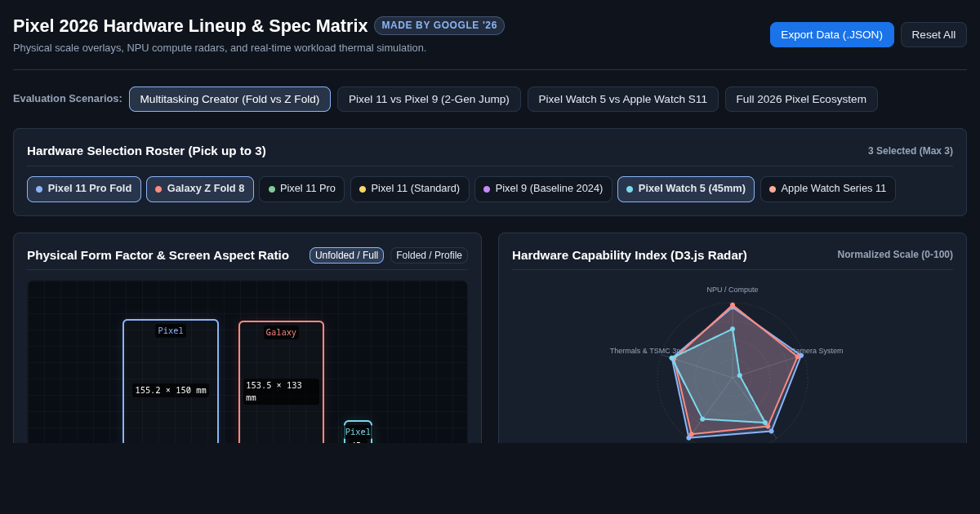Select Pixel 11 vs Pixel 9 scenario

coord(429,100)
